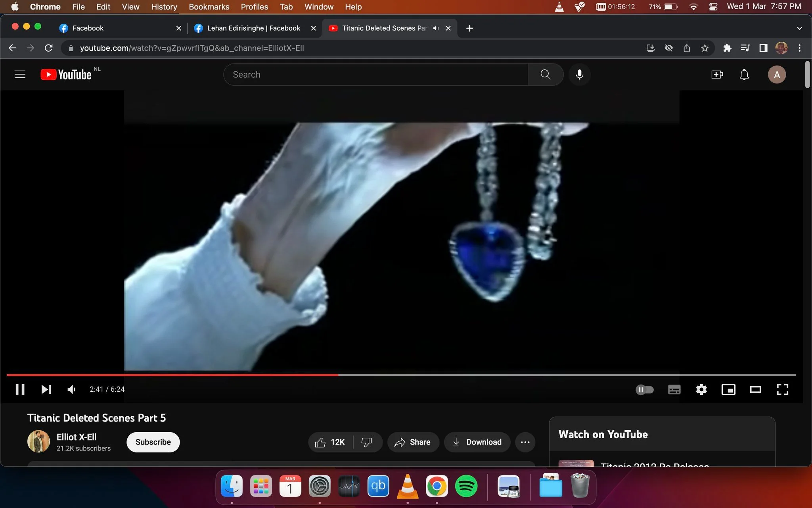
Task: Download the video
Action: (x=477, y=442)
